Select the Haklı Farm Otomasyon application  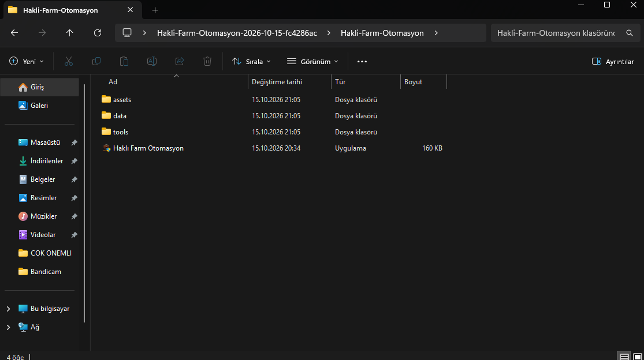tap(148, 148)
